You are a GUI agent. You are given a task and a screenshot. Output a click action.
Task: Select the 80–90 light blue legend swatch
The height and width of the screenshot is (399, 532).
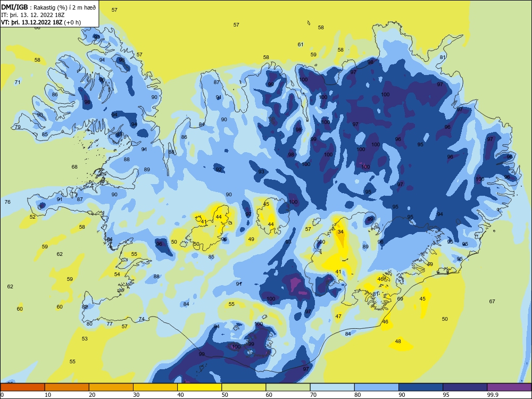coord(377,387)
